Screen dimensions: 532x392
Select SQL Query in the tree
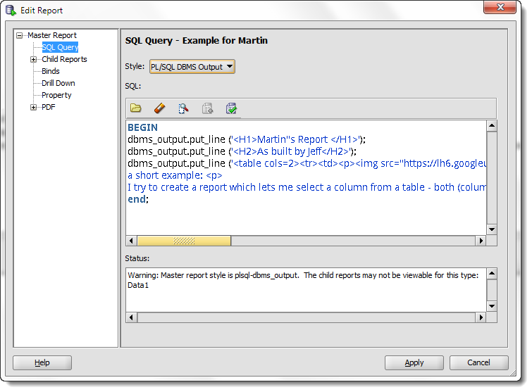(x=60, y=47)
